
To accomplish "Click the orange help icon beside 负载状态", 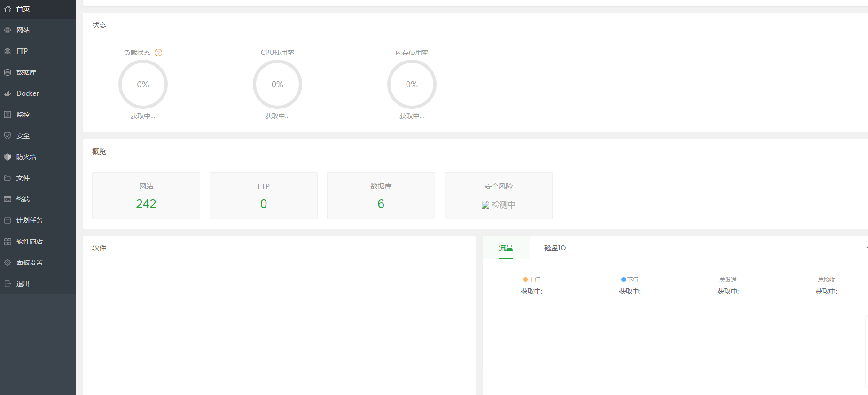I will point(158,53).
